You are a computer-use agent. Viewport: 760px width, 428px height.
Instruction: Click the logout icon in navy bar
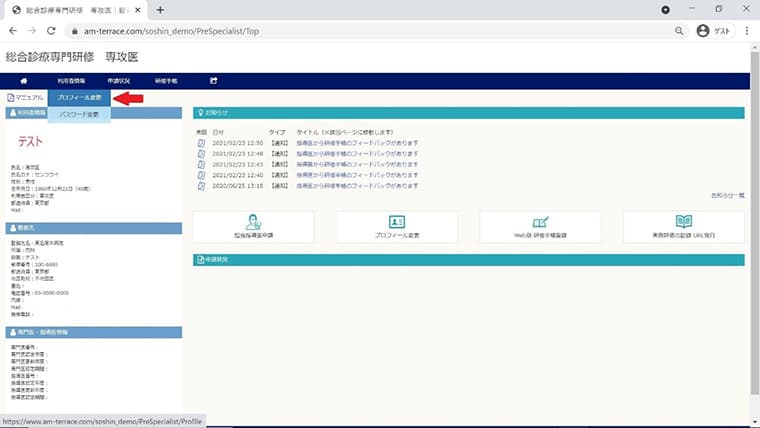click(214, 81)
